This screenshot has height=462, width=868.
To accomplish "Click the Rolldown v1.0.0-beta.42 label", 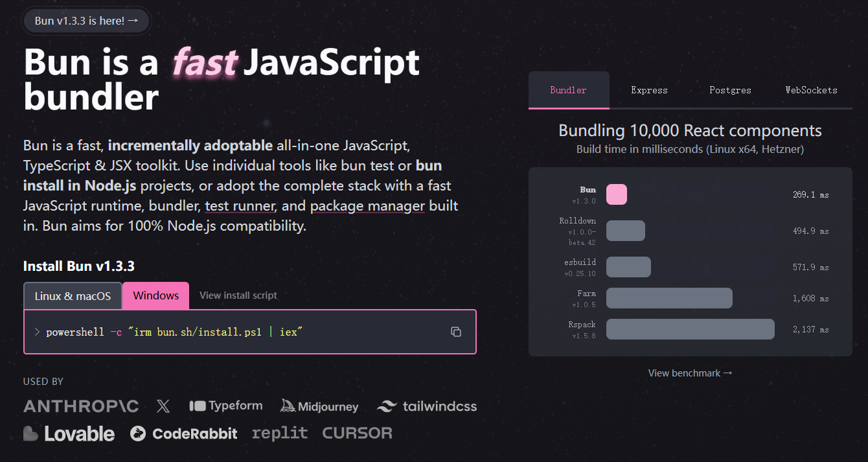I will coord(578,231).
